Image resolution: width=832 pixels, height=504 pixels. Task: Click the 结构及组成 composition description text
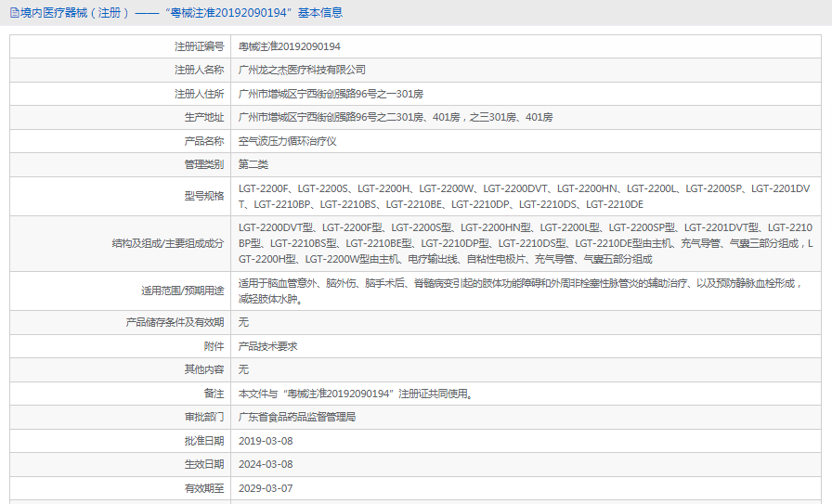point(525,243)
